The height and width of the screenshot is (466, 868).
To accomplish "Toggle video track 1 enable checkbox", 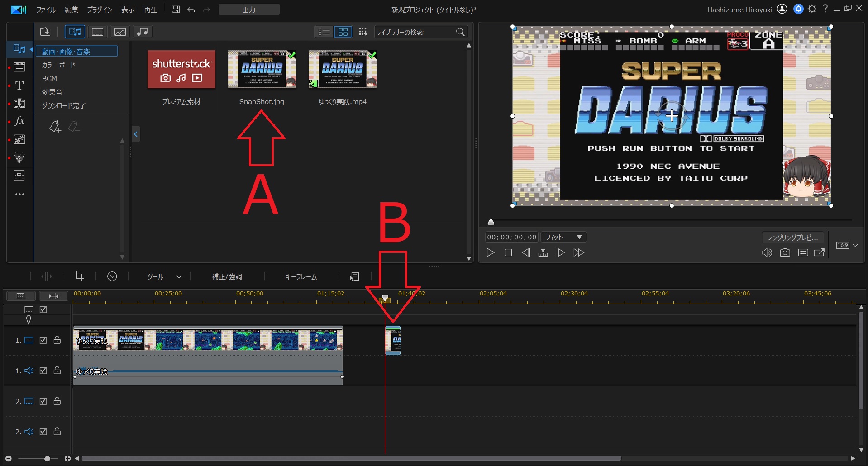I will [x=43, y=340].
